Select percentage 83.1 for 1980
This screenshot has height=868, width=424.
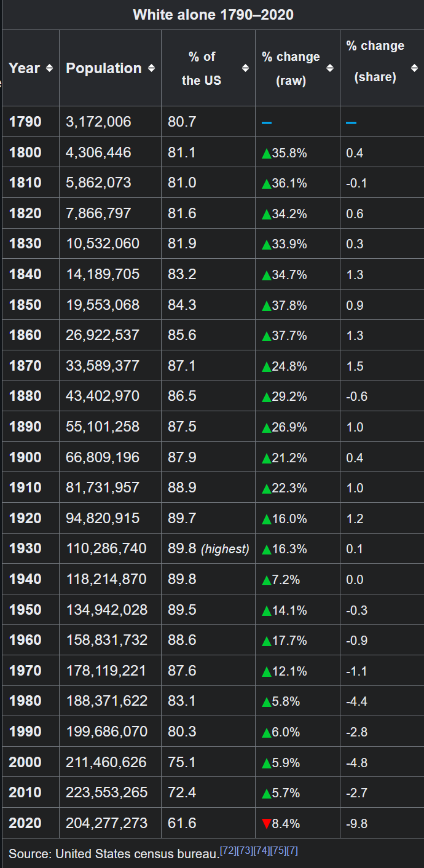coord(182,701)
